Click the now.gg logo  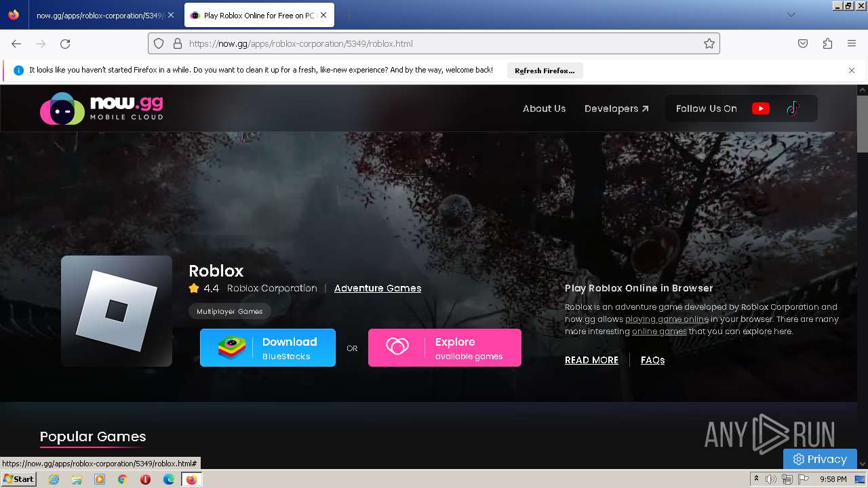click(x=102, y=108)
